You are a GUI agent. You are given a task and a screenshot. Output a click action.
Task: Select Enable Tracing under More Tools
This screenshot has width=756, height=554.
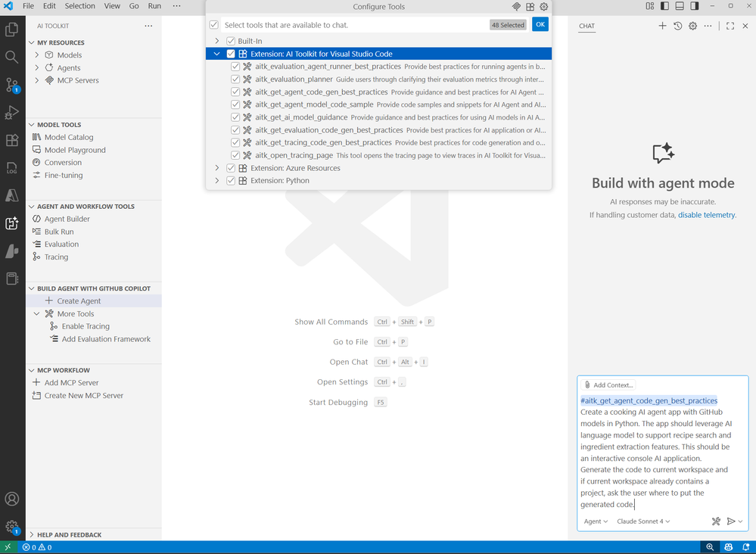click(94, 326)
